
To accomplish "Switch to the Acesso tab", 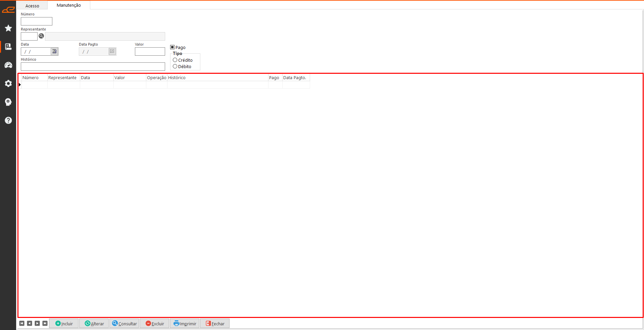I will [32, 6].
